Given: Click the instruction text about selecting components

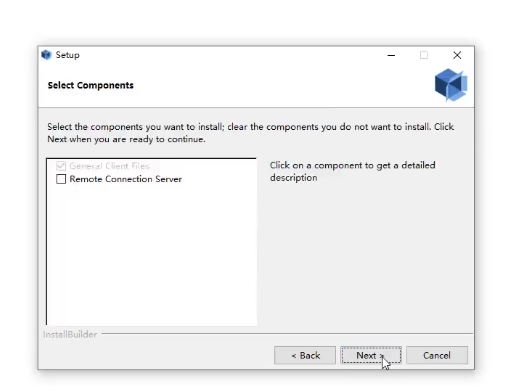Looking at the screenshot, I should pos(251,133).
